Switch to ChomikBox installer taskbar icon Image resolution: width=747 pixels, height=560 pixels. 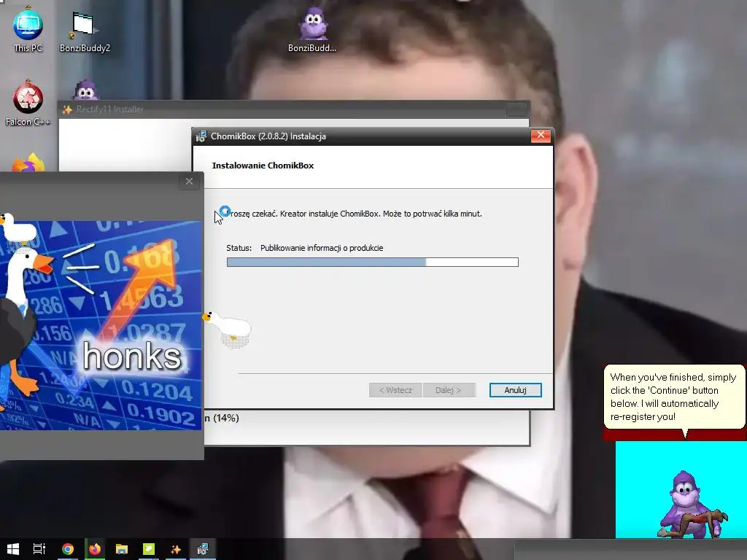coord(203,549)
